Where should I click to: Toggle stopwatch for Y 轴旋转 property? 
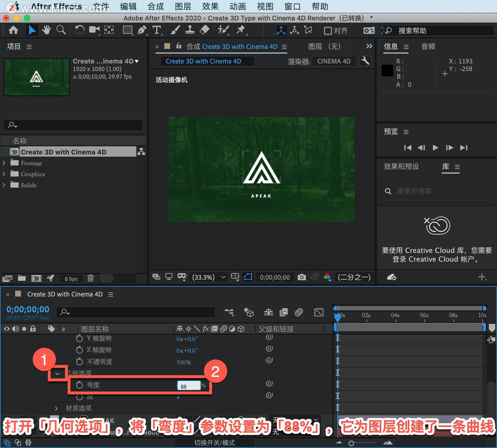pos(79,338)
